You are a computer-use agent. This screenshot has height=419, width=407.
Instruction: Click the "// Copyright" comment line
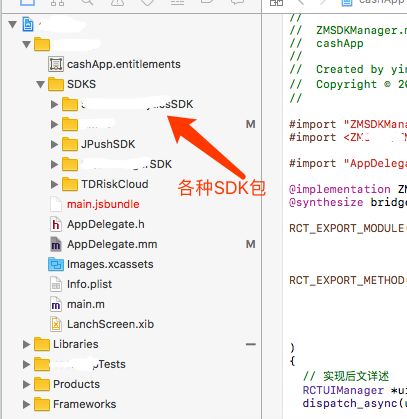pyautogui.click(x=348, y=84)
